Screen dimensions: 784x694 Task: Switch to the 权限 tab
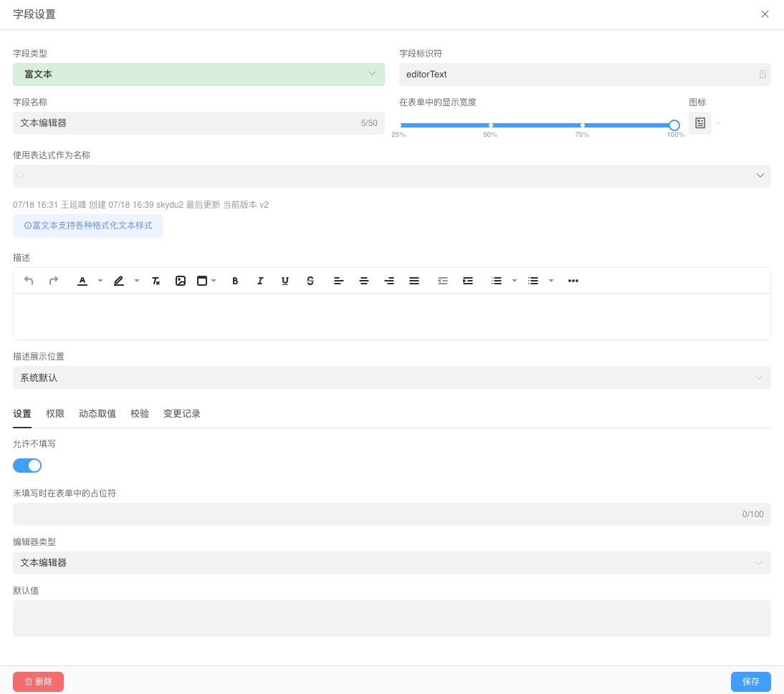(55, 414)
